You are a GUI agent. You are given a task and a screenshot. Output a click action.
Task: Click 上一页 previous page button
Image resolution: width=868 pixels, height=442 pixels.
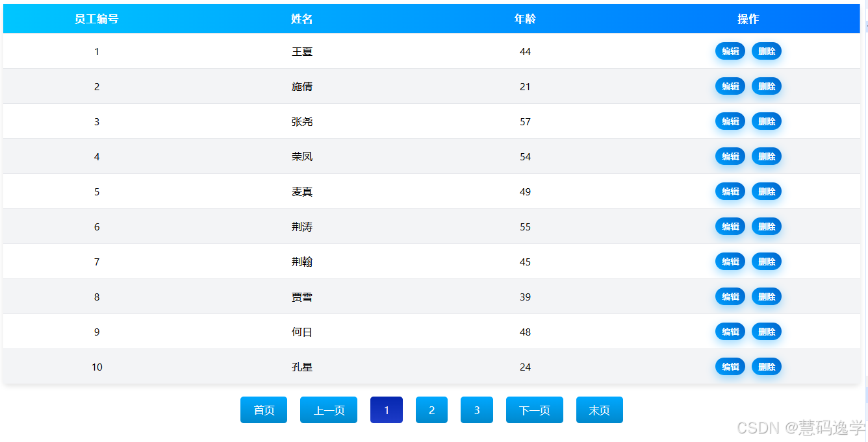(x=329, y=410)
